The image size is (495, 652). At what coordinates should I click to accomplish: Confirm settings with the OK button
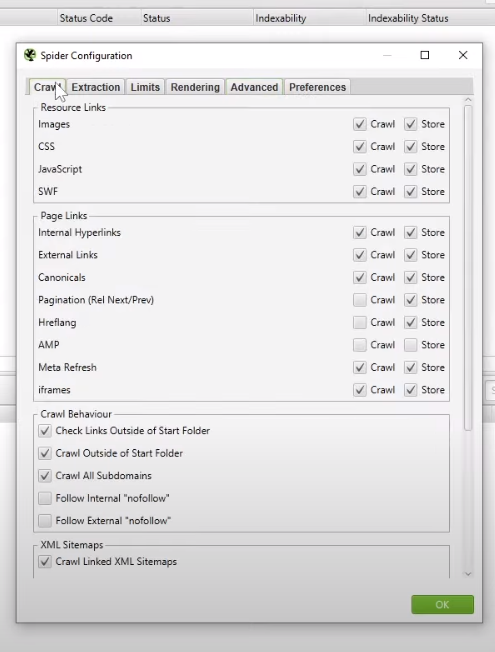[x=442, y=604]
